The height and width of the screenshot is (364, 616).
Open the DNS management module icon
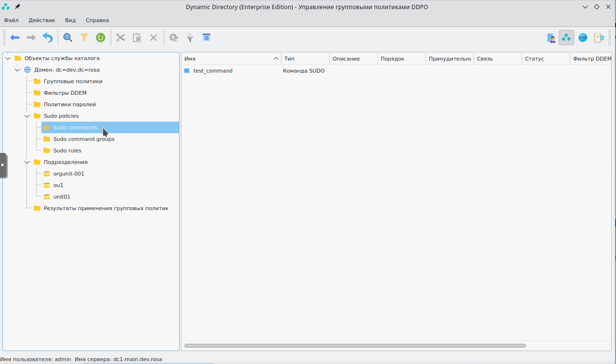click(583, 38)
